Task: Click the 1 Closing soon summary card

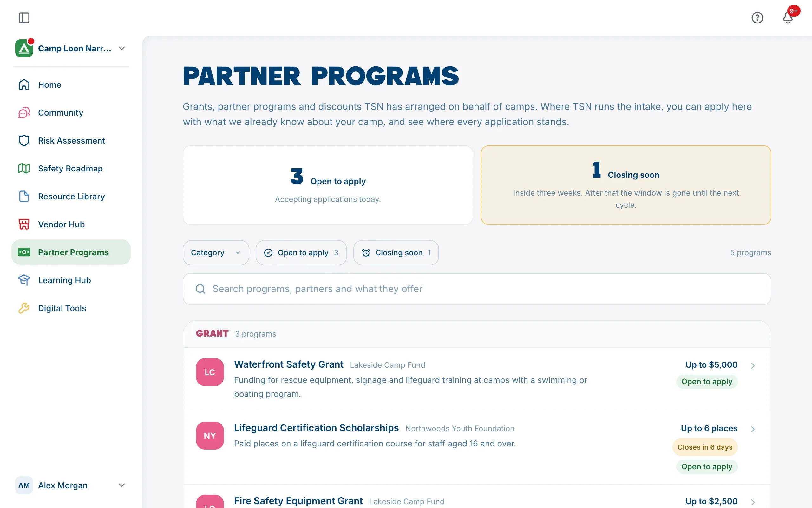Action: (x=626, y=185)
